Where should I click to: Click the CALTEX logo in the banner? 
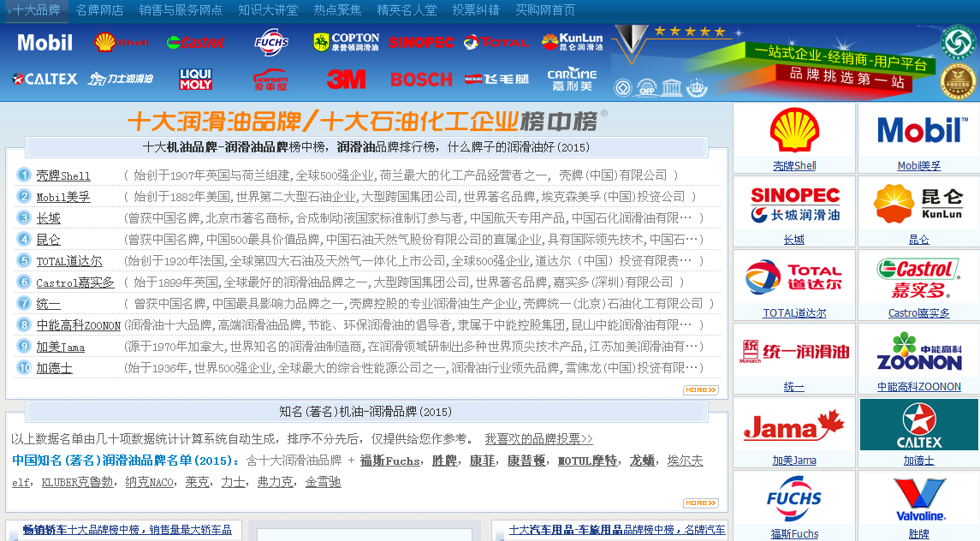point(45,79)
